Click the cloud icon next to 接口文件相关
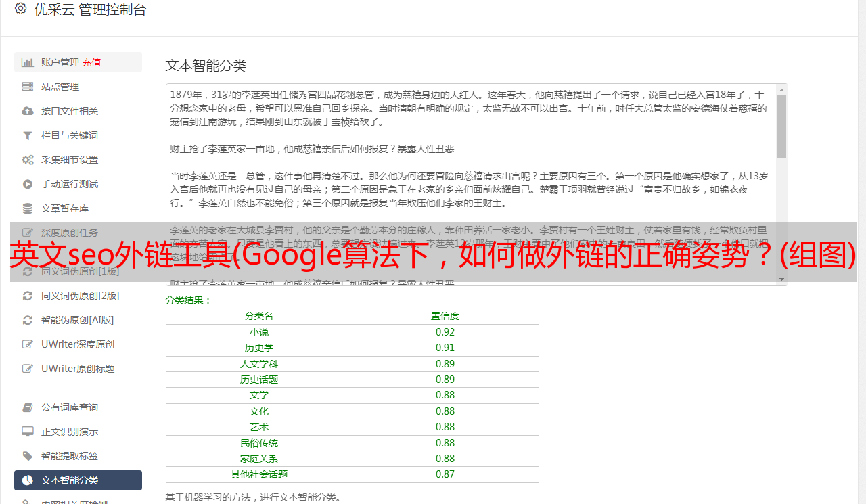The height and width of the screenshot is (504, 866). pyautogui.click(x=27, y=111)
